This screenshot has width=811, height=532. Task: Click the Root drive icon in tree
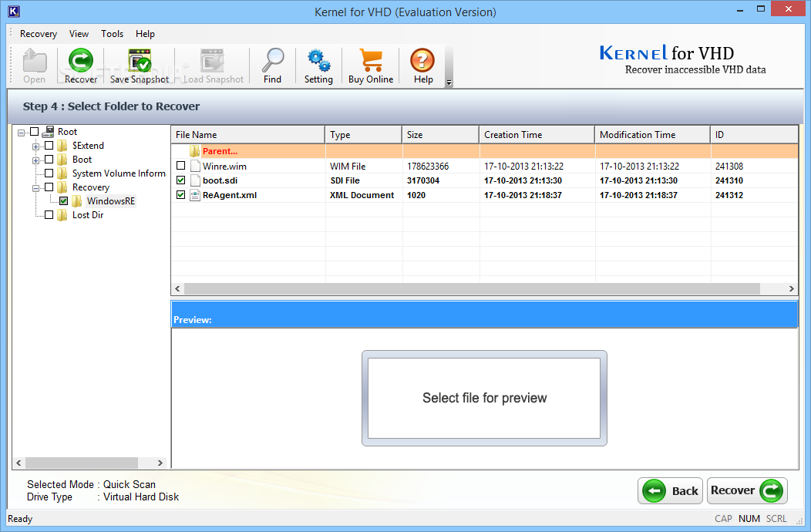pyautogui.click(x=48, y=131)
